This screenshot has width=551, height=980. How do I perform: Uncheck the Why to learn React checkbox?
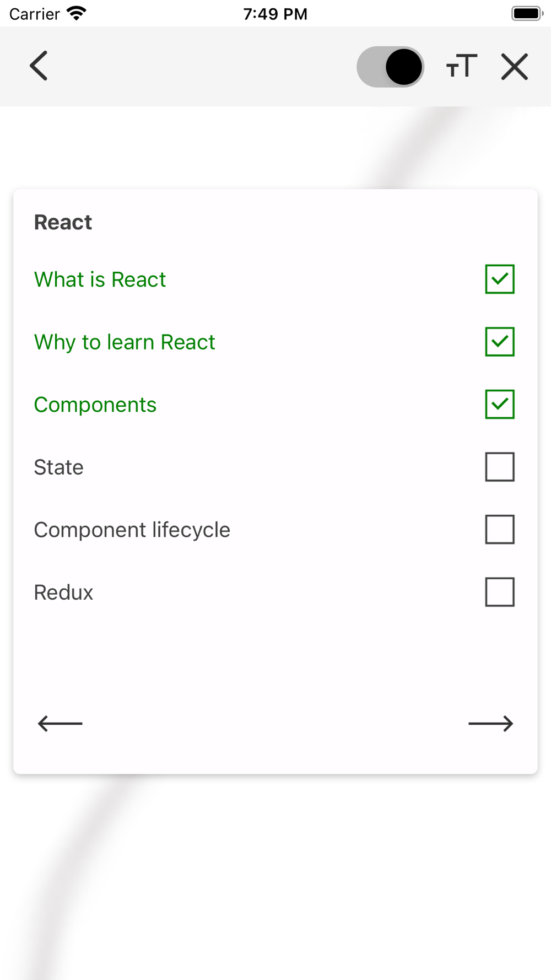pos(500,342)
